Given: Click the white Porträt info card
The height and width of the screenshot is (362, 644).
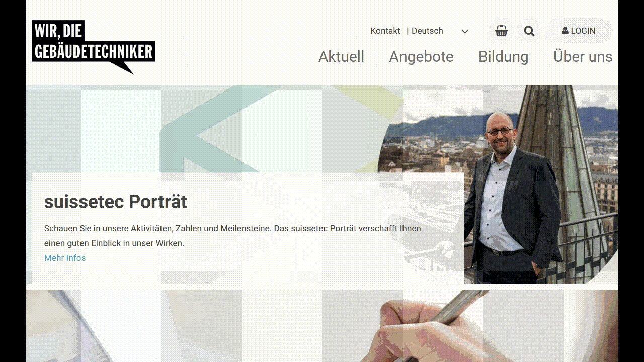Looking at the screenshot, I should point(248,229).
